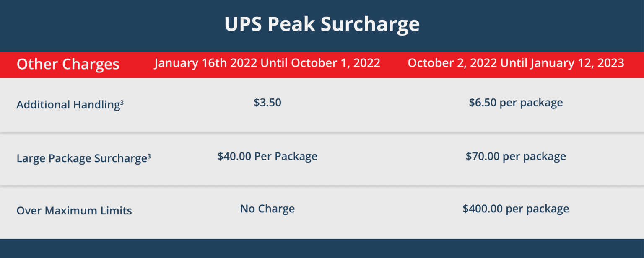Select the Other Charges column header
This screenshot has height=258, width=644.
[x=68, y=64]
